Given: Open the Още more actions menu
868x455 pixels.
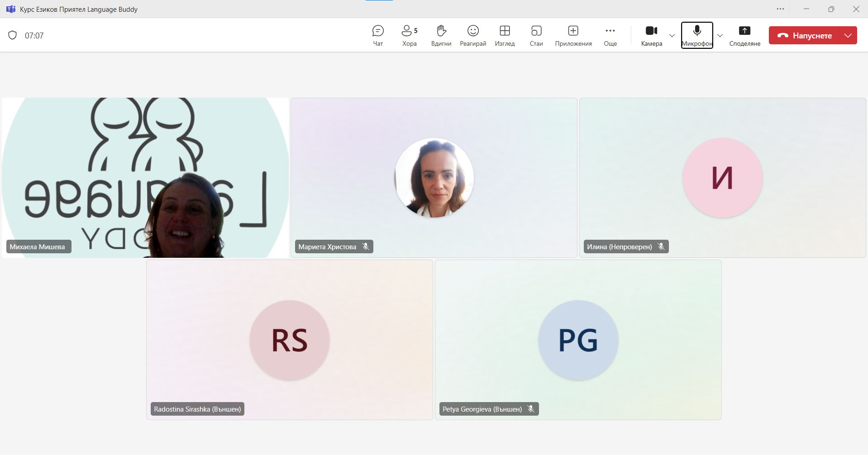Looking at the screenshot, I should (x=610, y=35).
